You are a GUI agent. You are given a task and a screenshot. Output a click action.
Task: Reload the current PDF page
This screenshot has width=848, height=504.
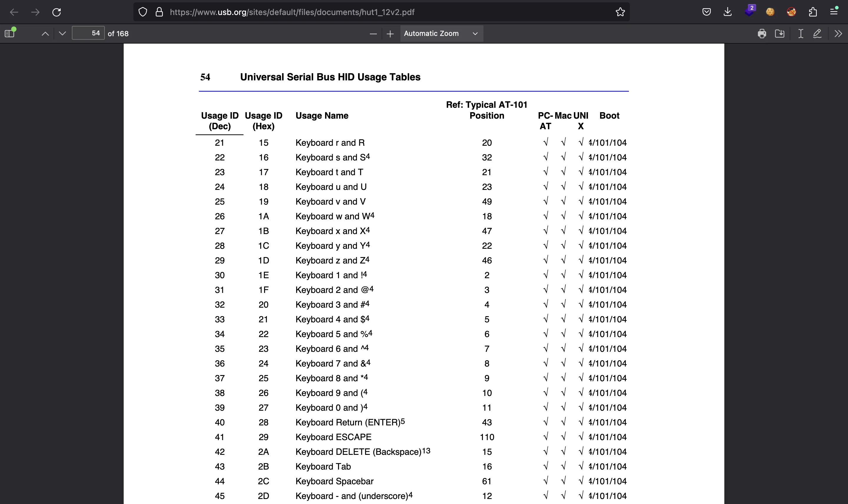tap(56, 12)
